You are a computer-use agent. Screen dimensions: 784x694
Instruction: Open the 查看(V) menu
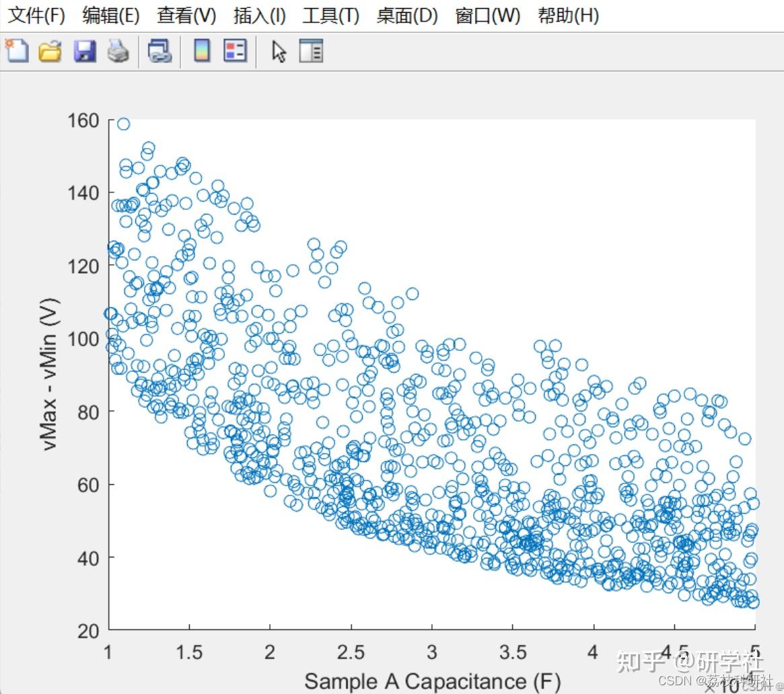[186, 15]
